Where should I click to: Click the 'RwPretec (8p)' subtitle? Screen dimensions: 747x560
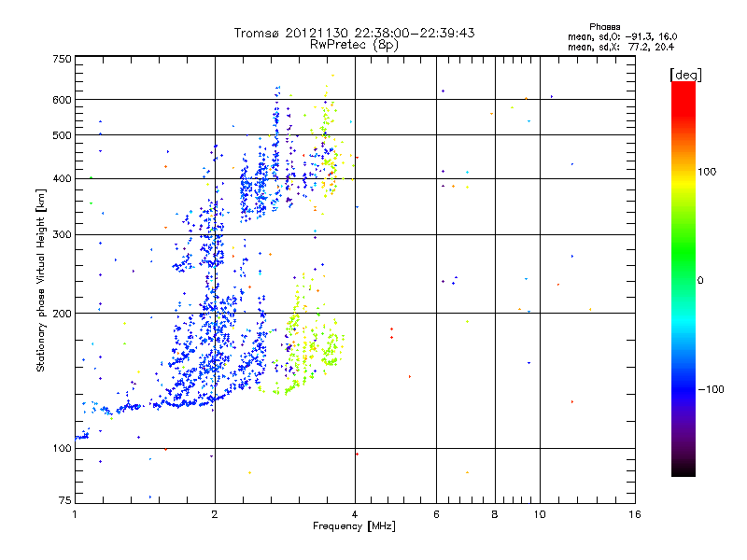point(354,45)
